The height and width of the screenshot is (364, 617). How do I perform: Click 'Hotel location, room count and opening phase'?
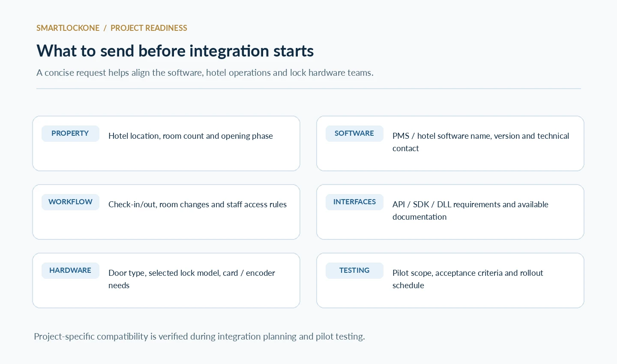(x=191, y=136)
